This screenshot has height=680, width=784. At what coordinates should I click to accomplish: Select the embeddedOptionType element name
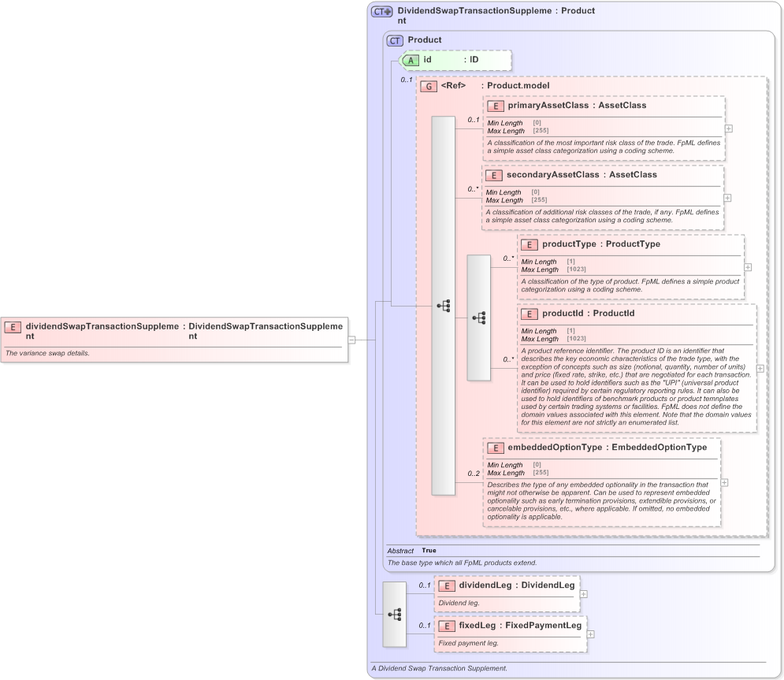tap(555, 448)
